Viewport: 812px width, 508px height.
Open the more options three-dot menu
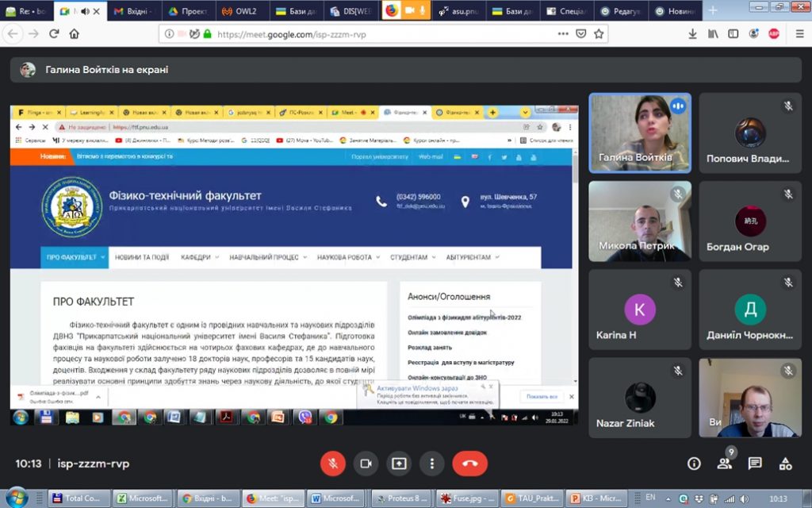pyautogui.click(x=431, y=464)
